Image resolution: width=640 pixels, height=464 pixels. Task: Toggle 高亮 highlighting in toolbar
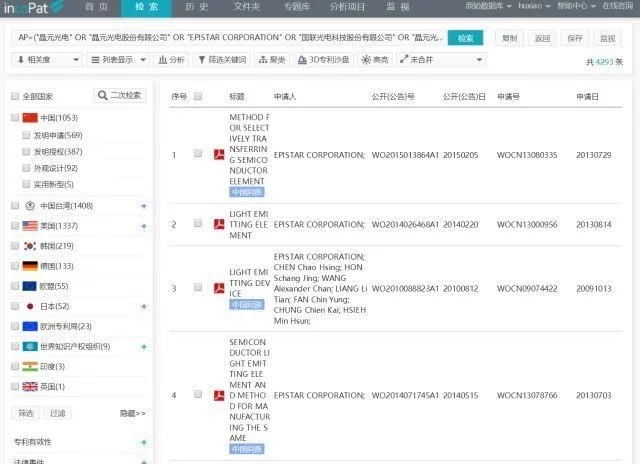coord(375,60)
